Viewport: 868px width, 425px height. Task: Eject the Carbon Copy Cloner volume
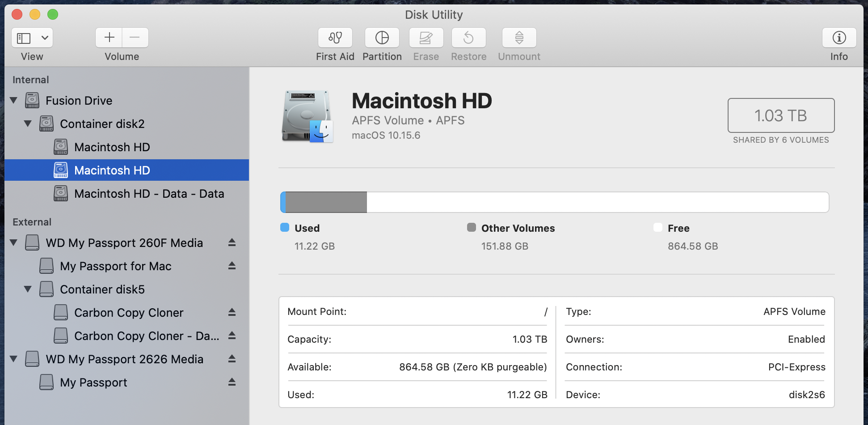[232, 312]
